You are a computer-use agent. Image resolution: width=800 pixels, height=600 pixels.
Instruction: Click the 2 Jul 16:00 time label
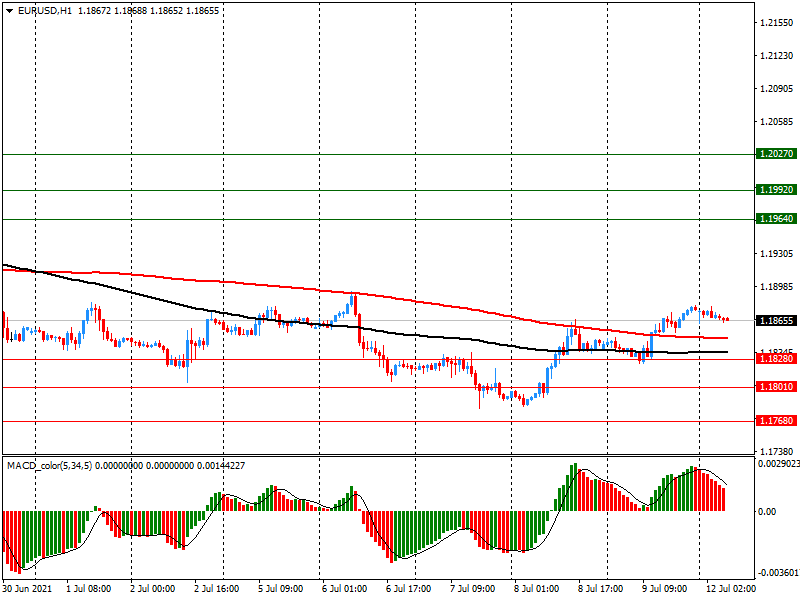217,589
